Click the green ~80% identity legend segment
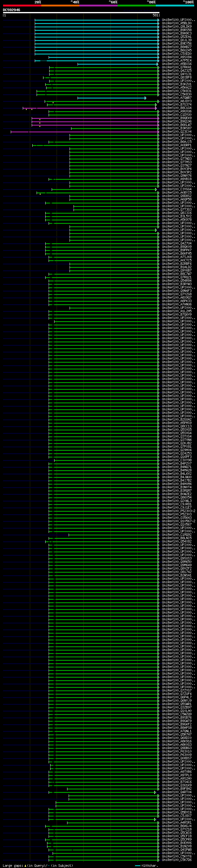The height and width of the screenshot is (868, 197). 137,6
